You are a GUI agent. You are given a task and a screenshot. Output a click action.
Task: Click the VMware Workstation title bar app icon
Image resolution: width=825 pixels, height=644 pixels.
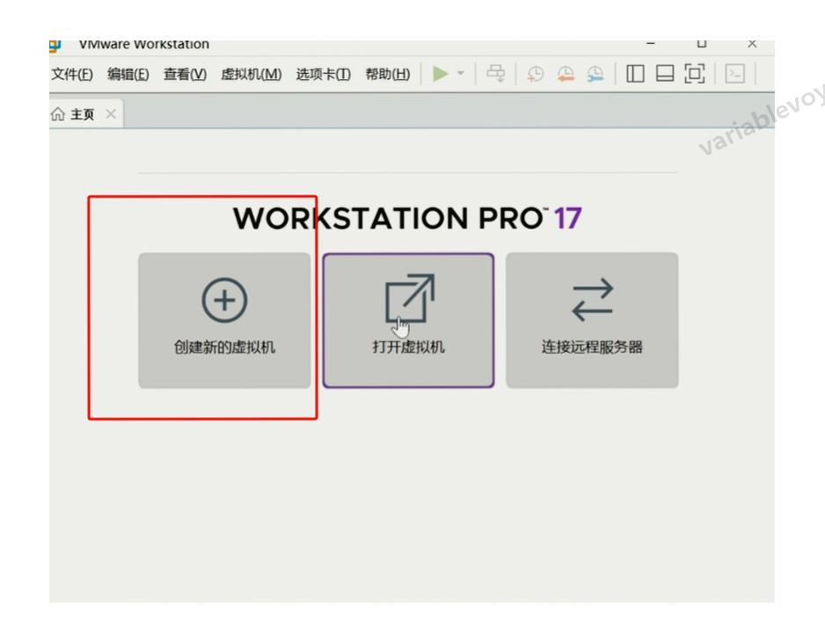[55, 46]
